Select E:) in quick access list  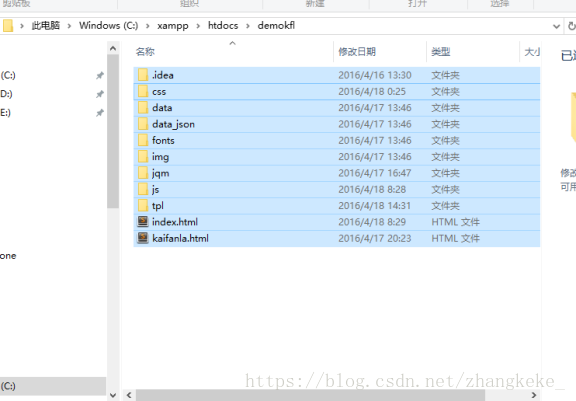(x=6, y=113)
